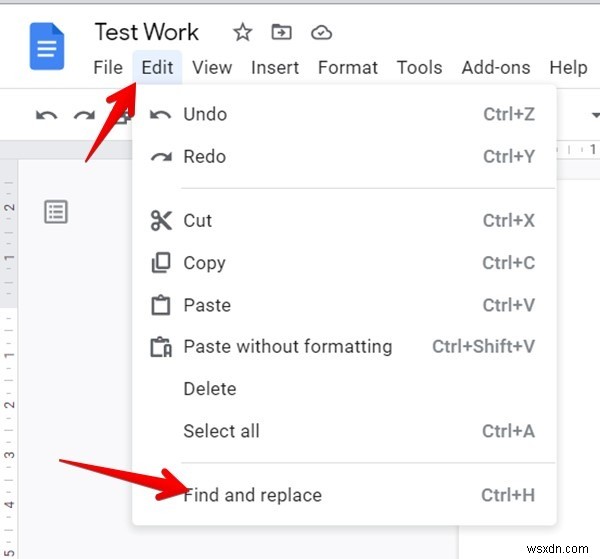
Task: Choose Cut from the Edit menu
Action: (198, 221)
